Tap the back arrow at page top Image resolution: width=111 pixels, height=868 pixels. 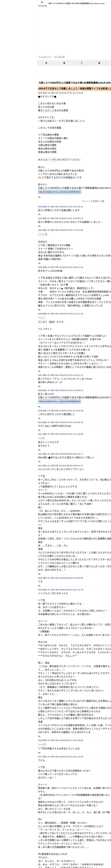click(42, 2)
